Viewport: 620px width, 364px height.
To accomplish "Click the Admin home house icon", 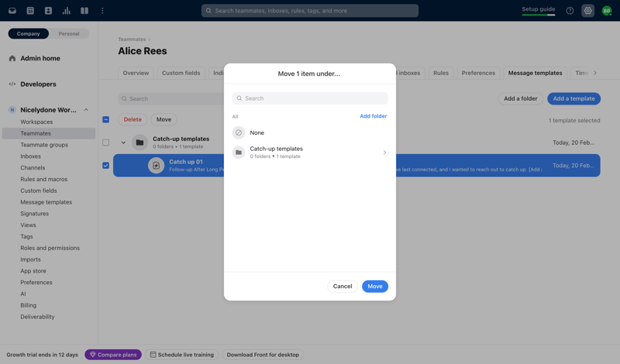I will [x=12, y=59].
